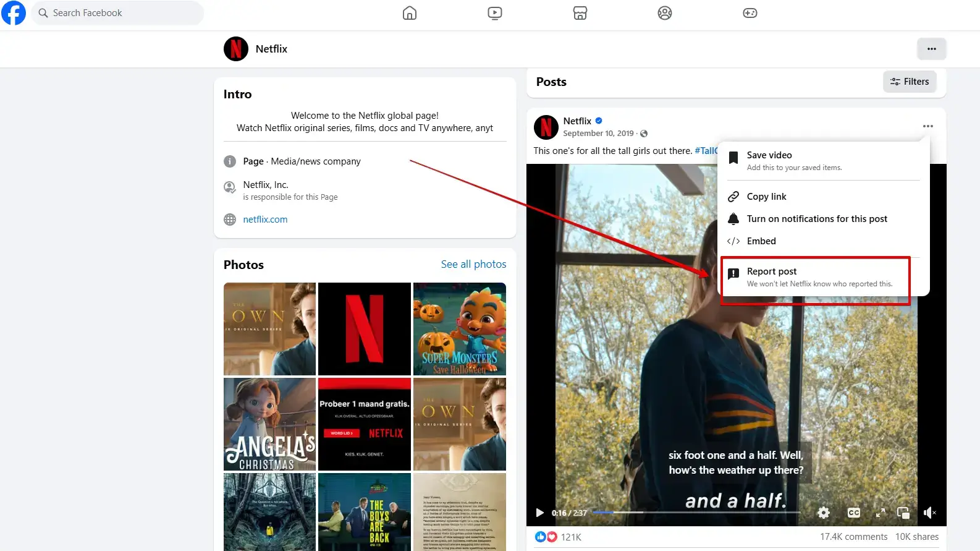Image resolution: width=980 pixels, height=551 pixels.
Task: Open the Probeer 1 maand gratis photo
Action: click(365, 424)
